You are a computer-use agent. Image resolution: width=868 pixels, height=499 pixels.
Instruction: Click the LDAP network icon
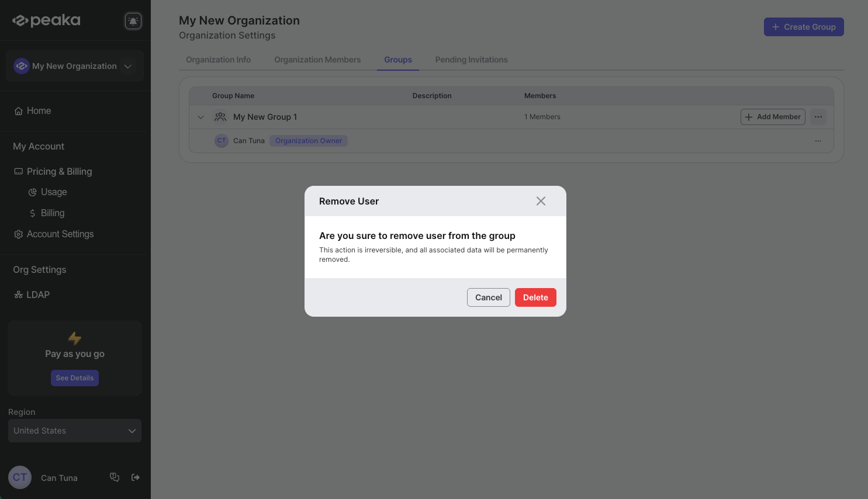[x=18, y=294]
